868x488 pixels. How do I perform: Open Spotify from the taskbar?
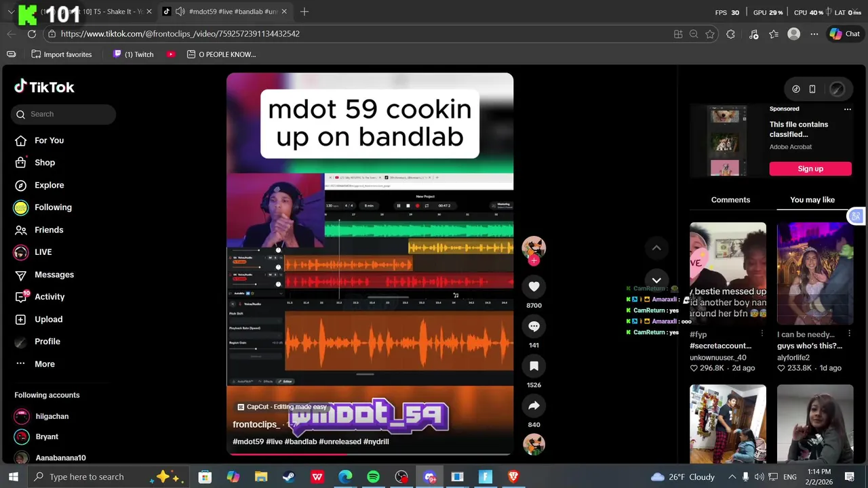373,477
